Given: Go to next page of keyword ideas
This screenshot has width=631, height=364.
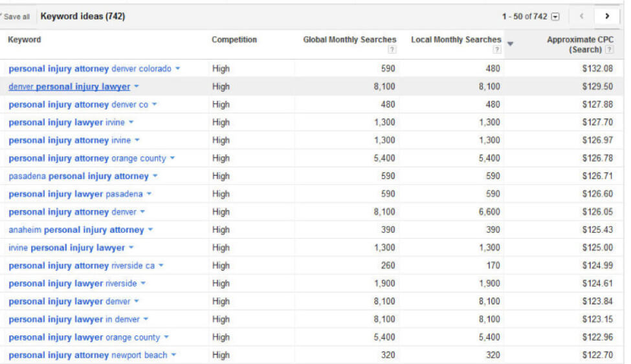Looking at the screenshot, I should (x=607, y=17).
